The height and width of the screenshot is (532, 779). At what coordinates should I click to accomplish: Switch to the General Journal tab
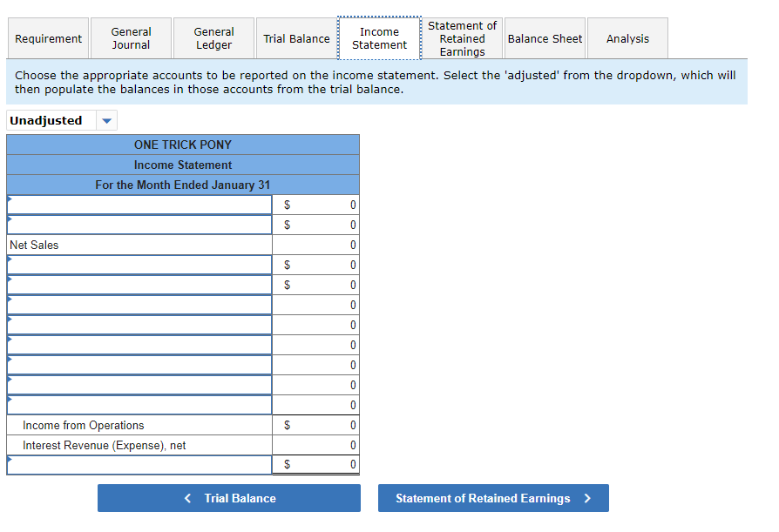[132, 38]
